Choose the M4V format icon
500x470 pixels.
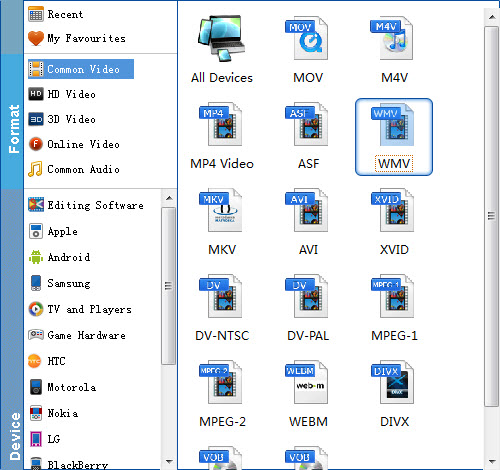[392, 38]
